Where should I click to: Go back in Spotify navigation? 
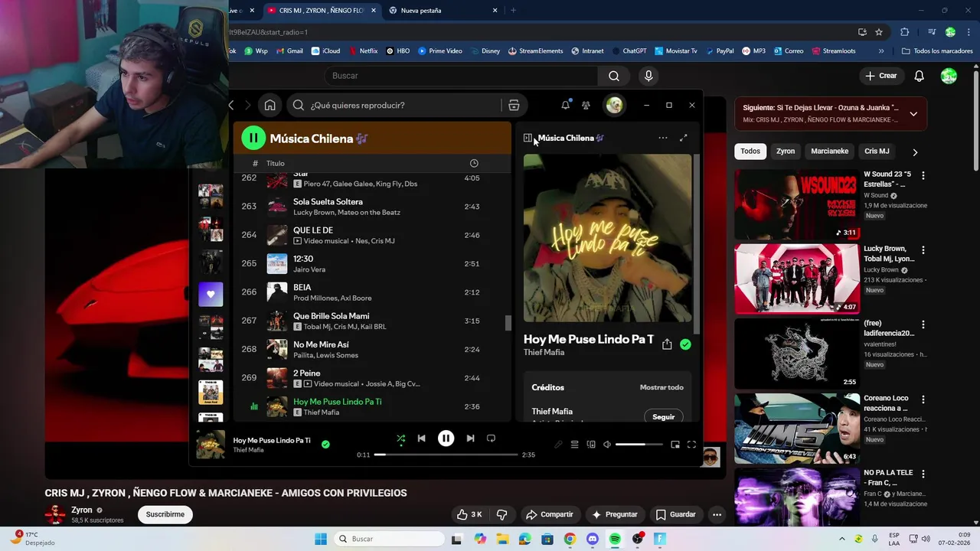coord(231,106)
